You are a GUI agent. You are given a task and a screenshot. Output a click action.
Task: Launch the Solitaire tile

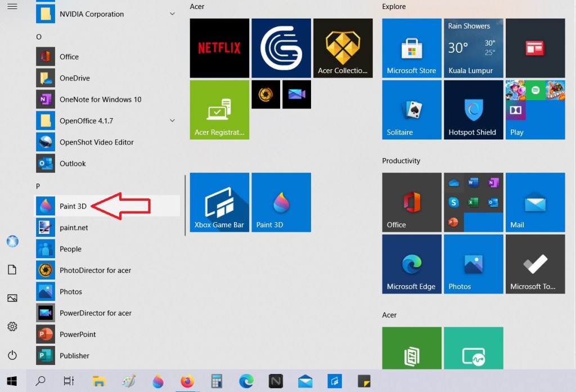click(x=411, y=110)
